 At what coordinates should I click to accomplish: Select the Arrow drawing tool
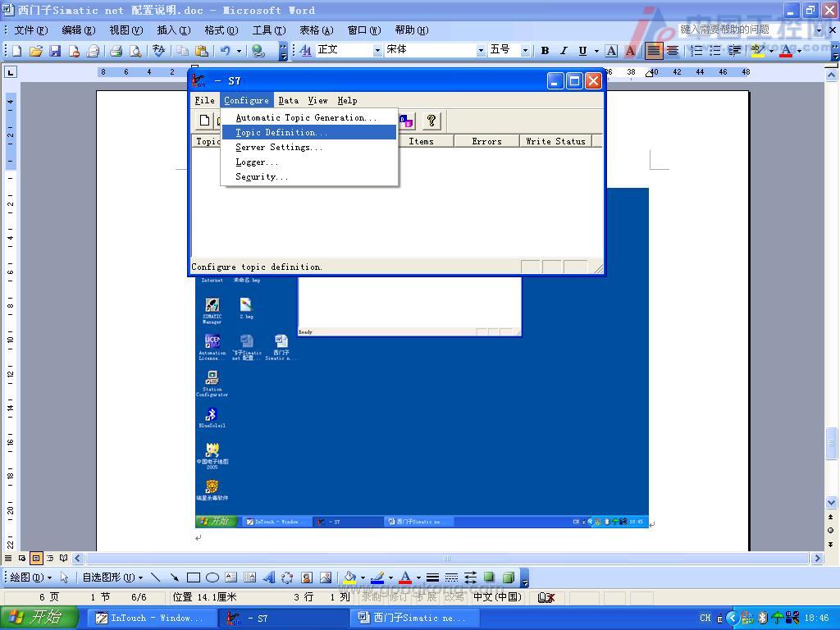click(x=174, y=577)
